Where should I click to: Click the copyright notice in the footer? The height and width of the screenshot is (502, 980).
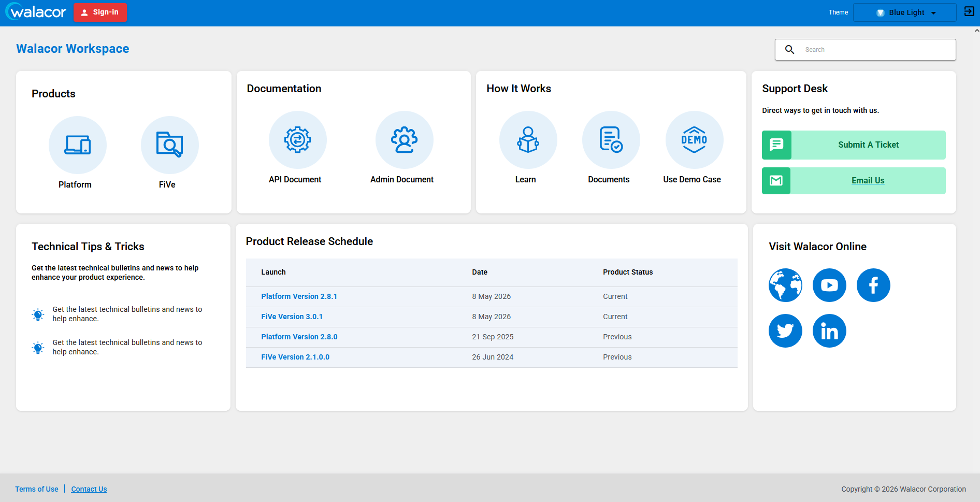[x=904, y=490]
